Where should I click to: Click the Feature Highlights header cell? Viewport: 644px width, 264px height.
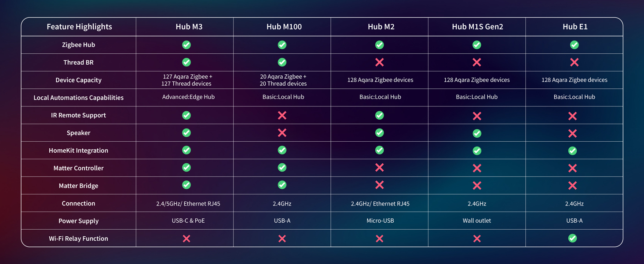point(79,27)
